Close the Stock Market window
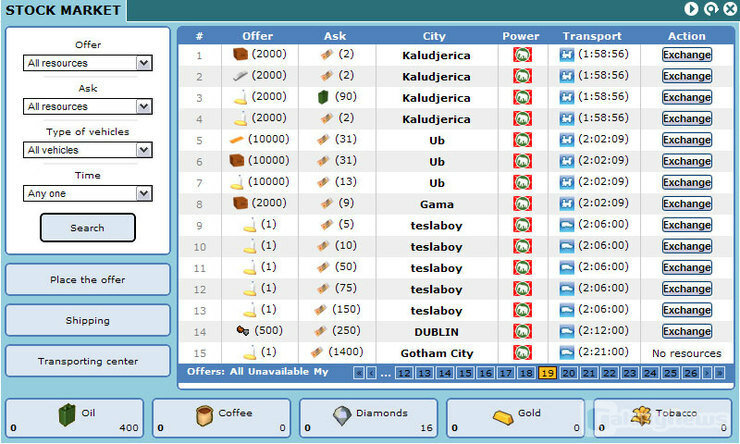Image resolution: width=740 pixels, height=444 pixels. tap(730, 8)
